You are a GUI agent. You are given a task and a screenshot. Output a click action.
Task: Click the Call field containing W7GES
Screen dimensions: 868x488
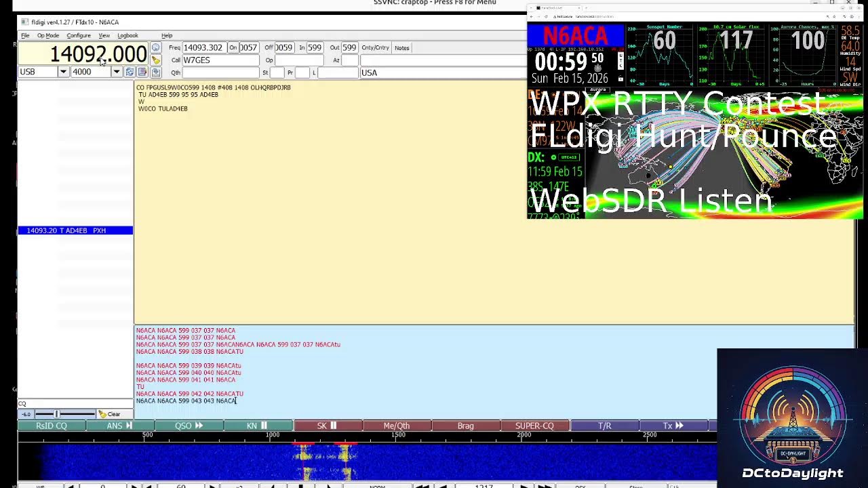click(220, 60)
